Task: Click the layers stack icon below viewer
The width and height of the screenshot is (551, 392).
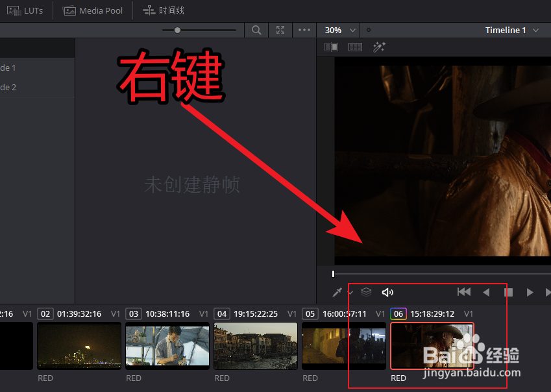Action: [x=366, y=292]
